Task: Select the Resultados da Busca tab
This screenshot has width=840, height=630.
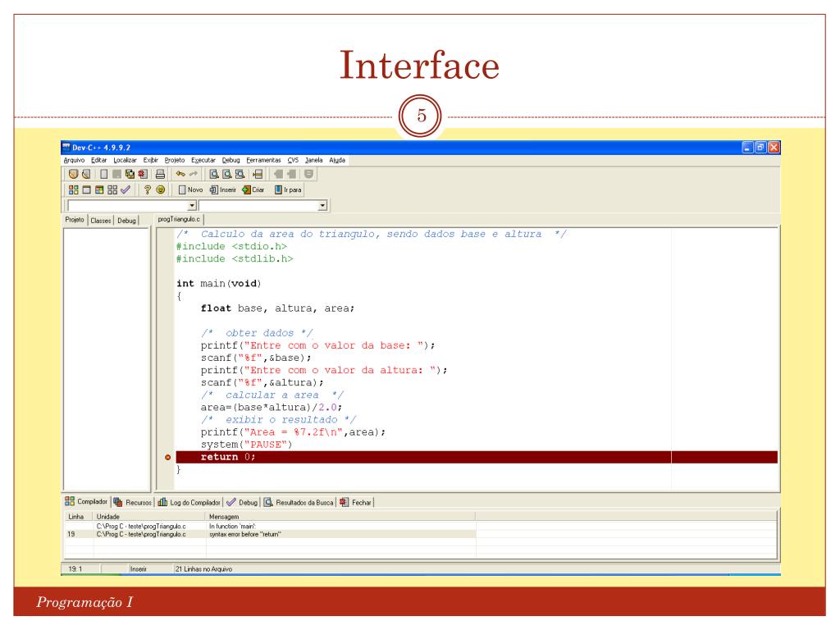Action: pos(299,502)
